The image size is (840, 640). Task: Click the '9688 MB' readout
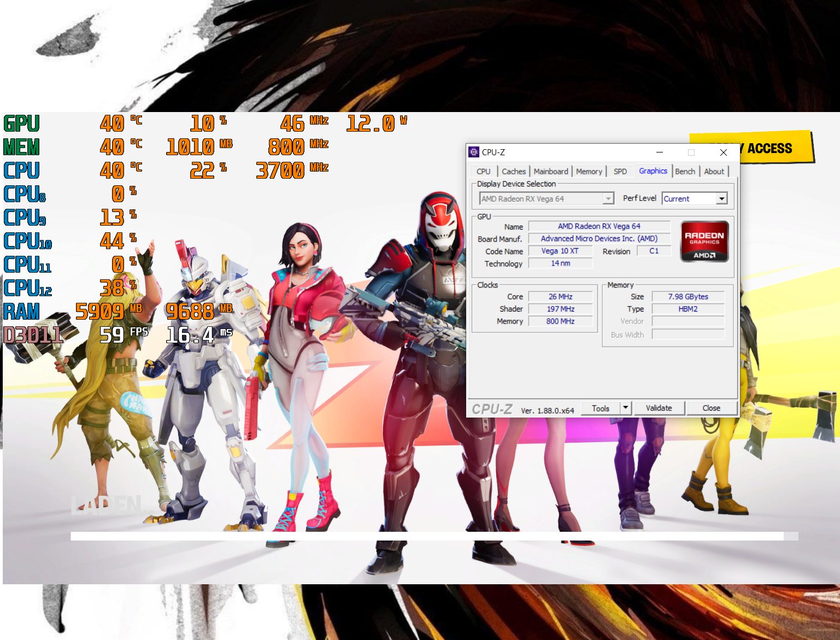[199, 312]
